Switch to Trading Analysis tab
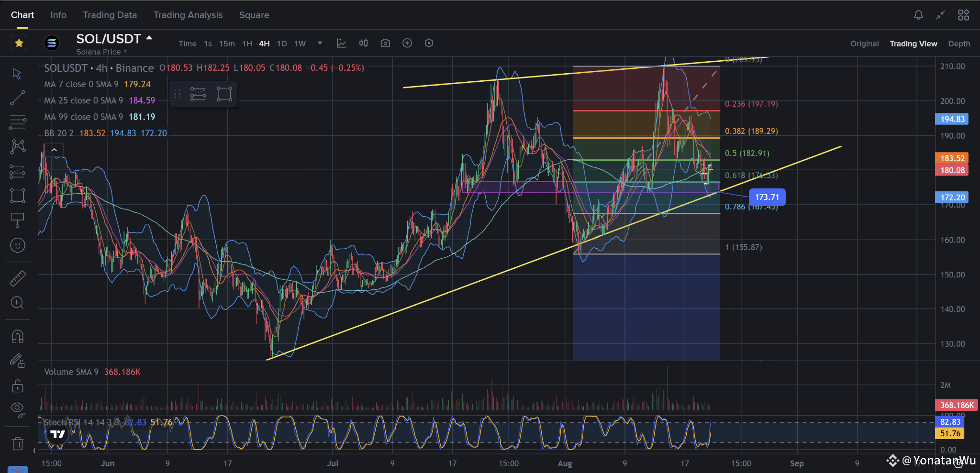 coord(188,15)
